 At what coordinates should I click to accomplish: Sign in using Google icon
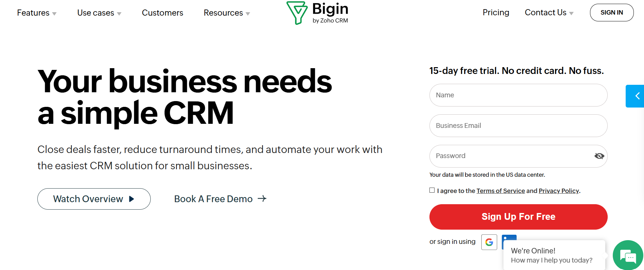click(x=489, y=242)
